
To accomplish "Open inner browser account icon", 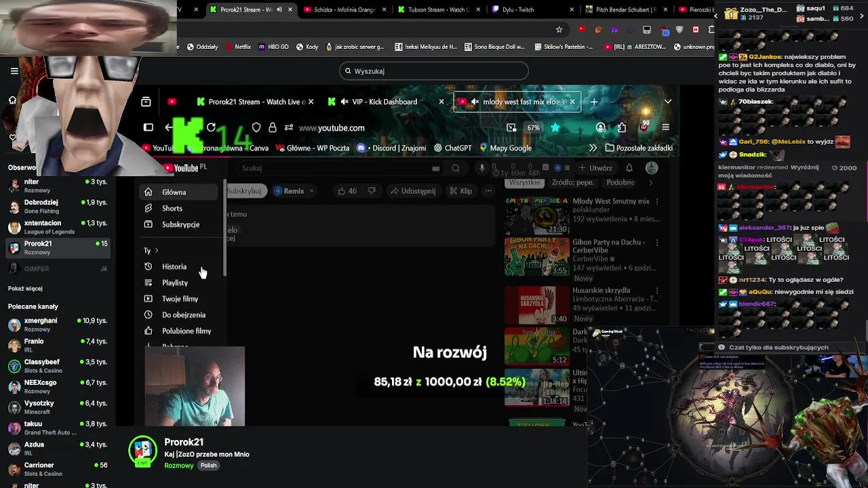I will [x=601, y=127].
